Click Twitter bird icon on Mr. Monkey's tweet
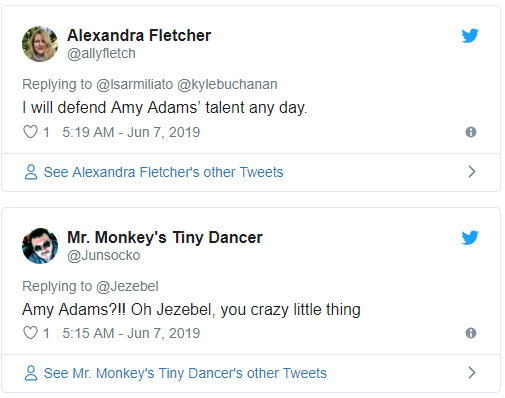The image size is (505, 398). tap(470, 237)
